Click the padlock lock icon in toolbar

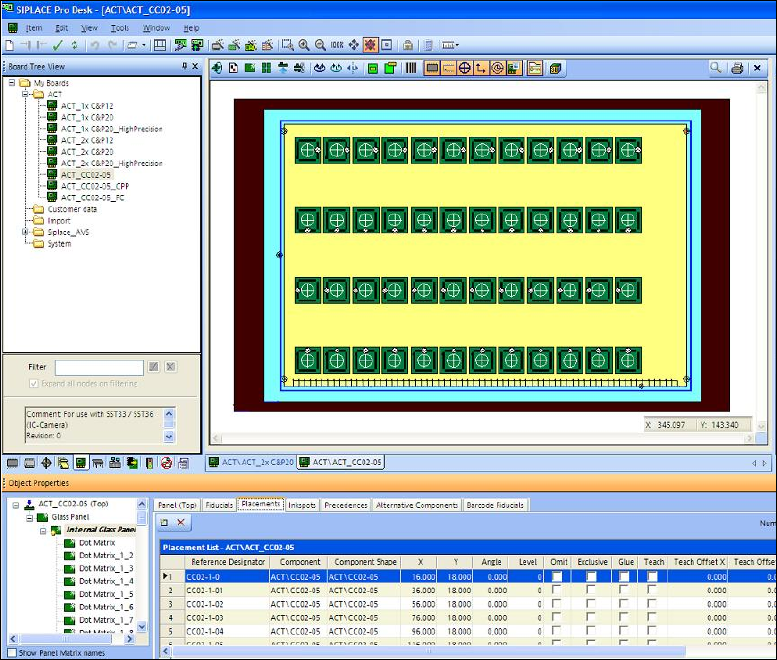coord(408,46)
